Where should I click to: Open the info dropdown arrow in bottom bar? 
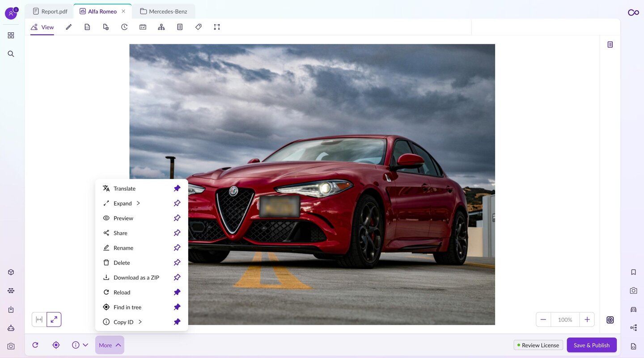[85, 345]
